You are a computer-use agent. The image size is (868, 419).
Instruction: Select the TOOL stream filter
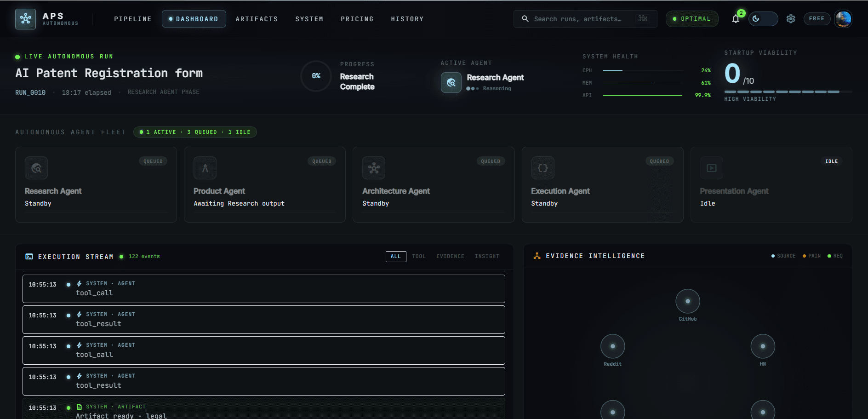419,257
